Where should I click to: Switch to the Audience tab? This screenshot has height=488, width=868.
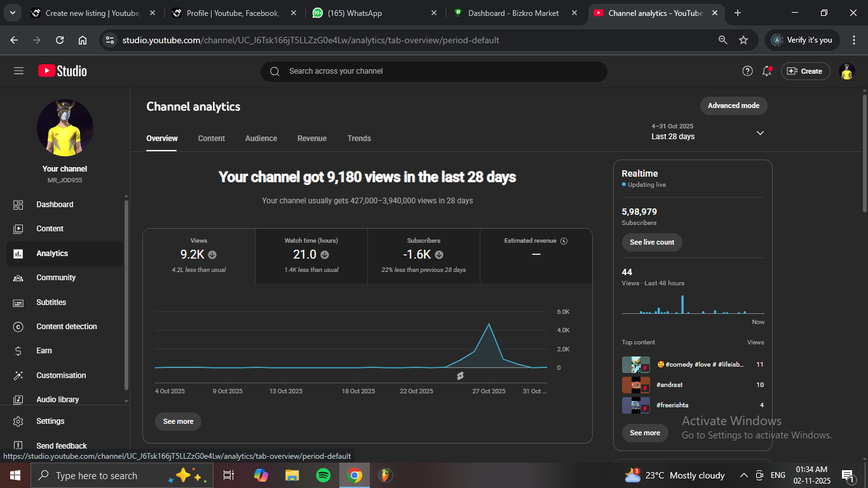pyautogui.click(x=261, y=139)
